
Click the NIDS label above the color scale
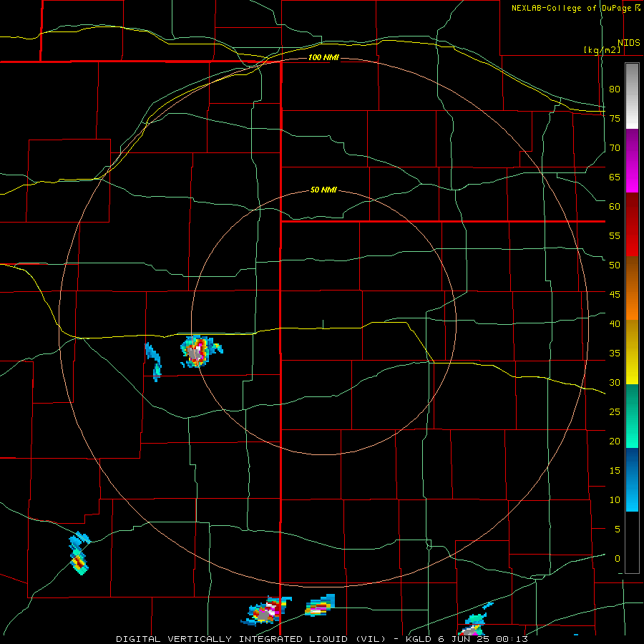click(629, 43)
